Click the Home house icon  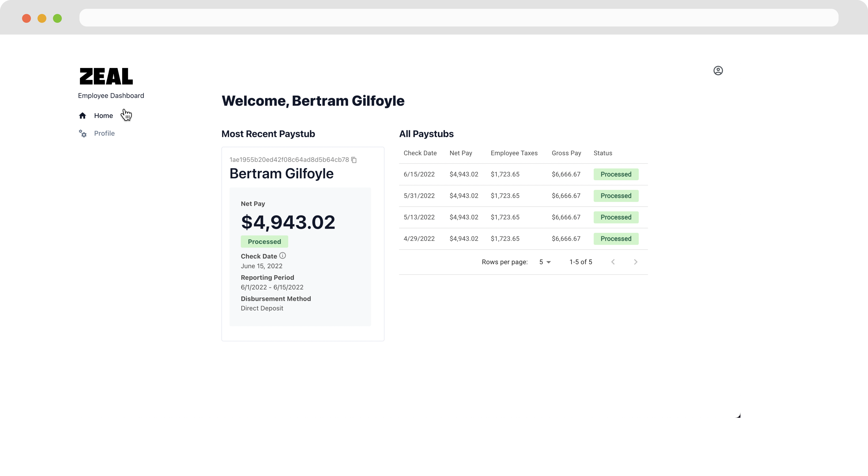(83, 116)
